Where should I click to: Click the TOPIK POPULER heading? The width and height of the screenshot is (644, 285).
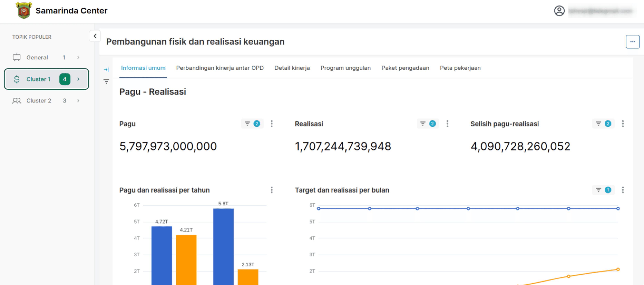tap(32, 37)
